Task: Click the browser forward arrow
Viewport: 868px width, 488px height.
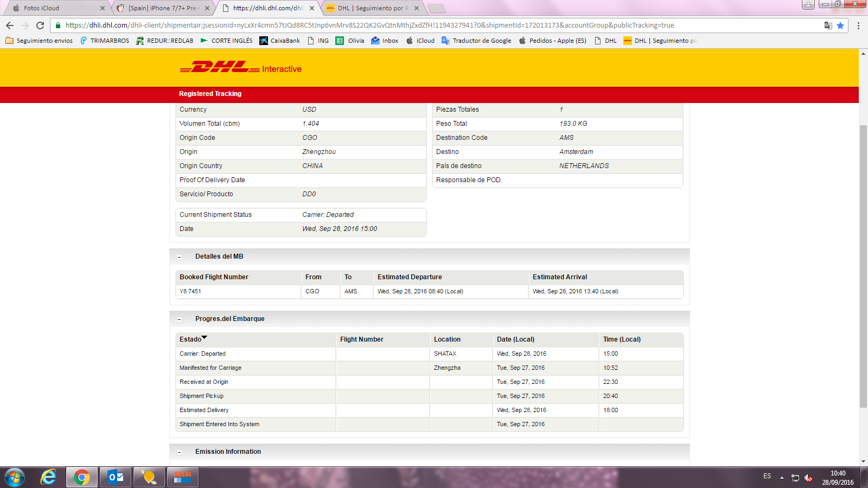Action: pyautogui.click(x=25, y=25)
